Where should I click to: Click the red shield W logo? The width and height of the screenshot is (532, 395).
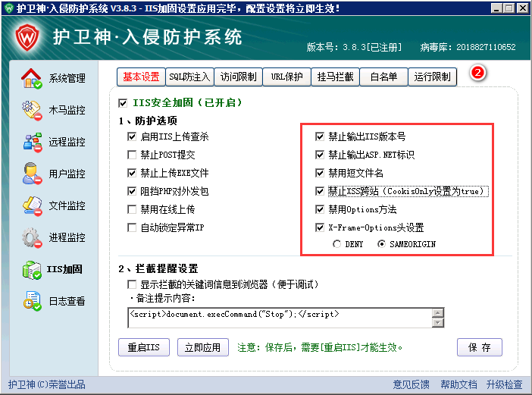click(27, 37)
